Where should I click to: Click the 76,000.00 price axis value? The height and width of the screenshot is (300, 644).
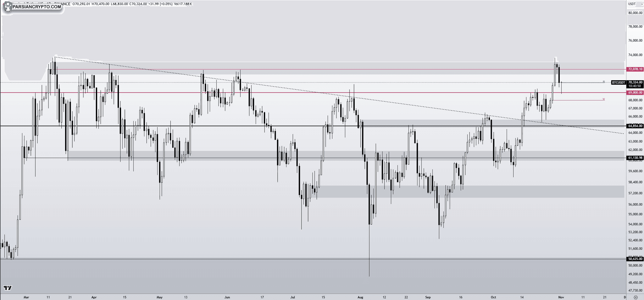pos(635,41)
